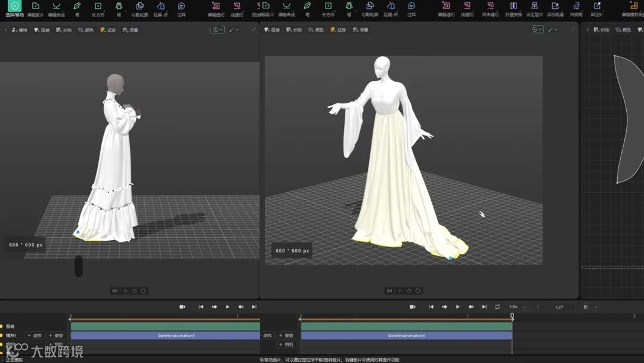
Task: Open the 1.0x playback speed dropdown
Action: pos(517,307)
